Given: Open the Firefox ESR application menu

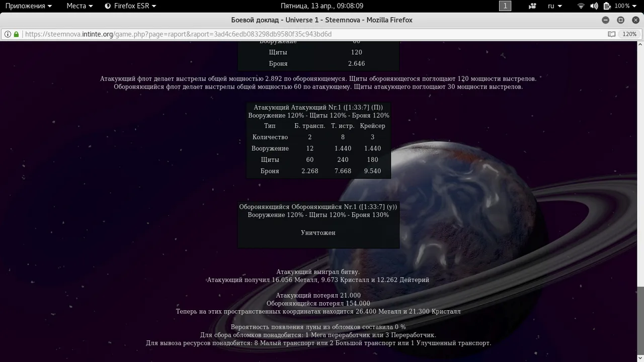Looking at the screenshot, I should tap(130, 6).
